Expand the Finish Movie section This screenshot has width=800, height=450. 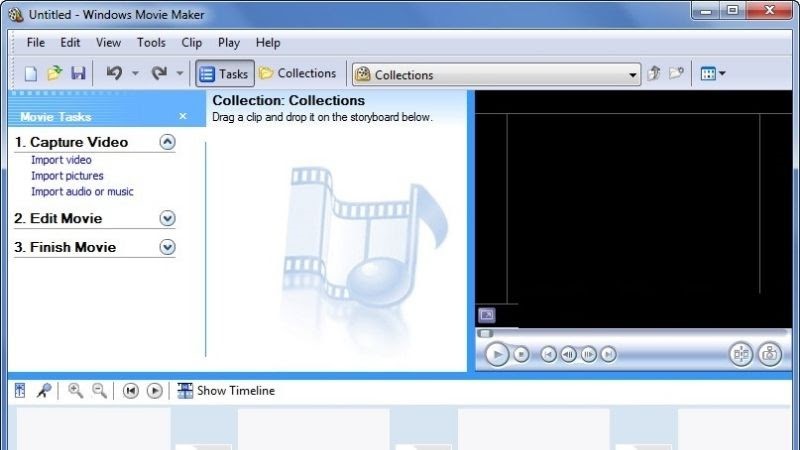[167, 247]
